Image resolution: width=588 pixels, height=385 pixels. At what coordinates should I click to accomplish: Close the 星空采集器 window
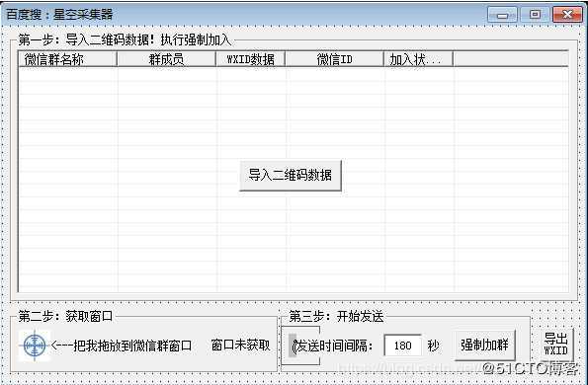point(567,15)
